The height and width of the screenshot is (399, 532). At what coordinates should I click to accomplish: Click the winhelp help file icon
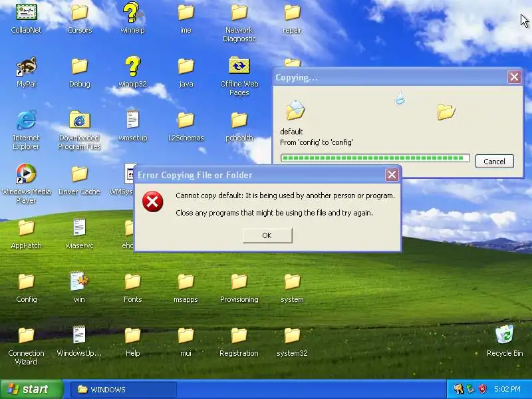[132, 12]
